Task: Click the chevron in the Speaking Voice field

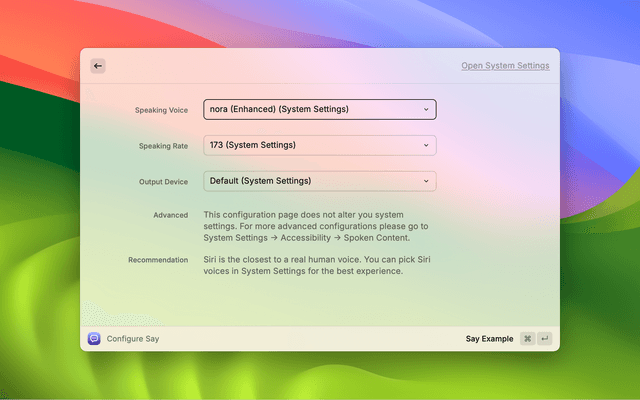Action: (x=426, y=109)
